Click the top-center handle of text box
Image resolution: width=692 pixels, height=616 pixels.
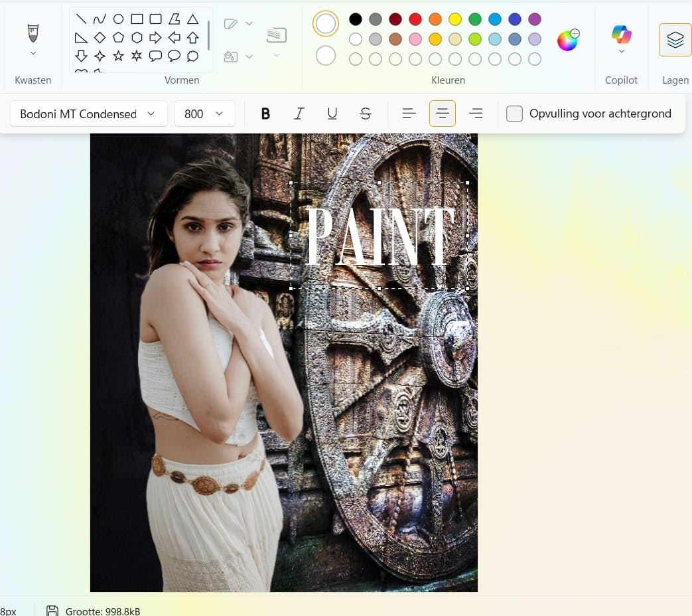coord(380,183)
